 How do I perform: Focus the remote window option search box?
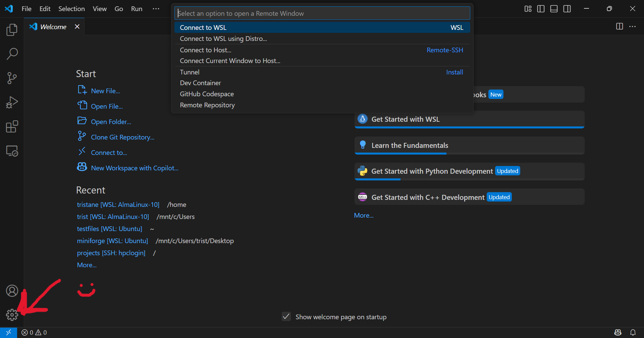coord(322,13)
